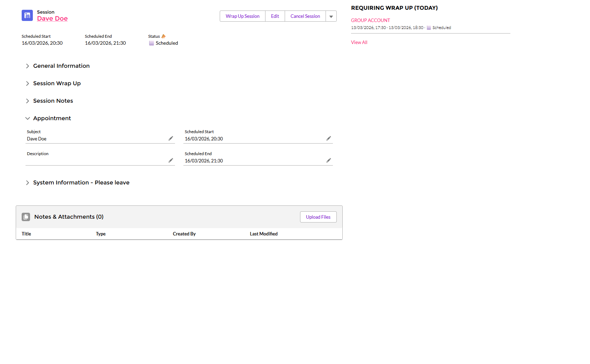Click the View All link

tap(359, 42)
